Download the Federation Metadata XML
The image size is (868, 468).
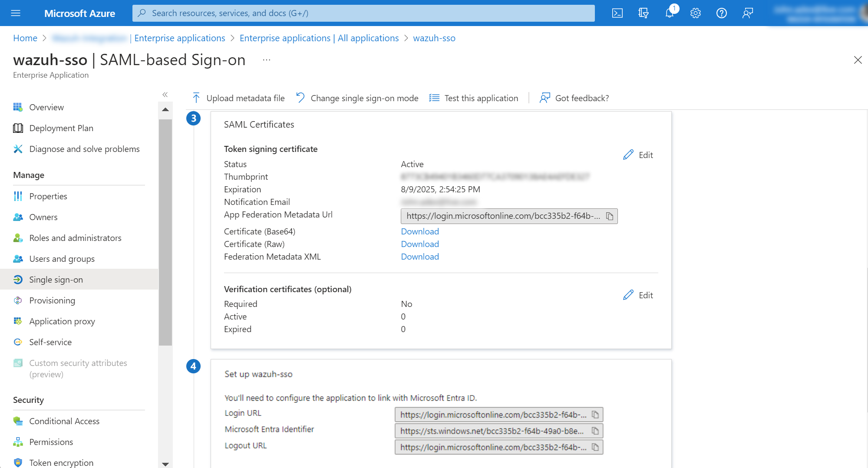pyautogui.click(x=420, y=257)
